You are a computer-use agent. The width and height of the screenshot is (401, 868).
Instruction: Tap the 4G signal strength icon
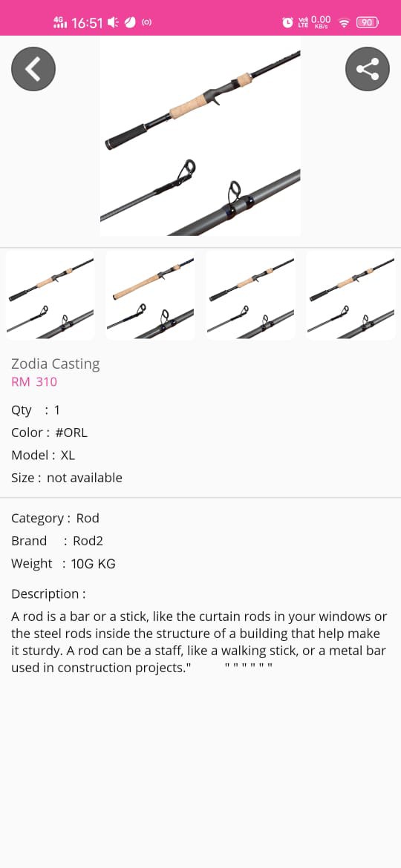coord(60,22)
